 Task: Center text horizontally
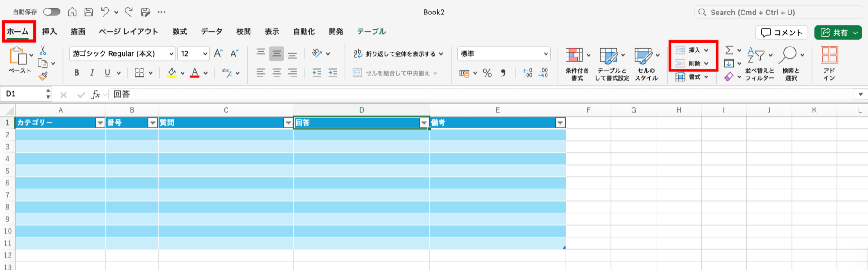click(x=277, y=73)
